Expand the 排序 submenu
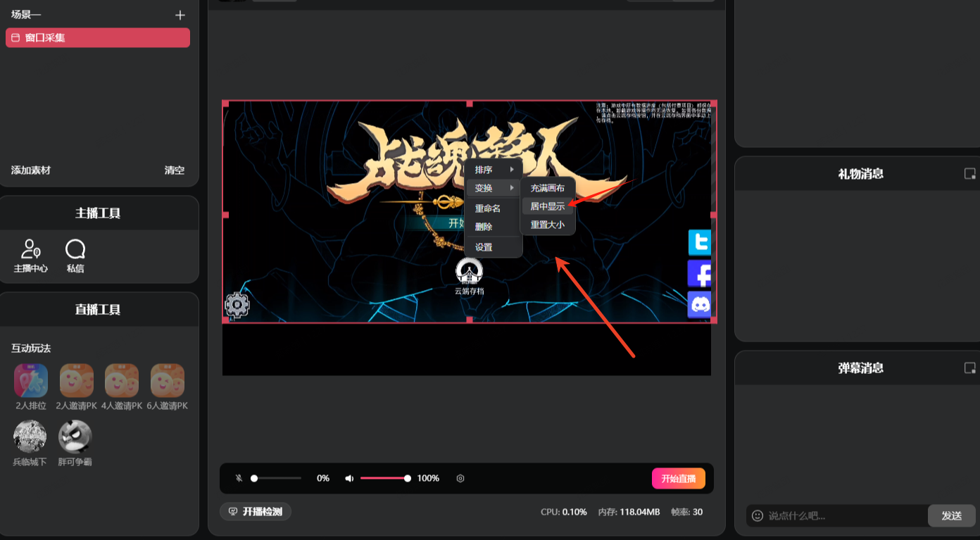Viewport: 980px width, 540px height. click(494, 170)
